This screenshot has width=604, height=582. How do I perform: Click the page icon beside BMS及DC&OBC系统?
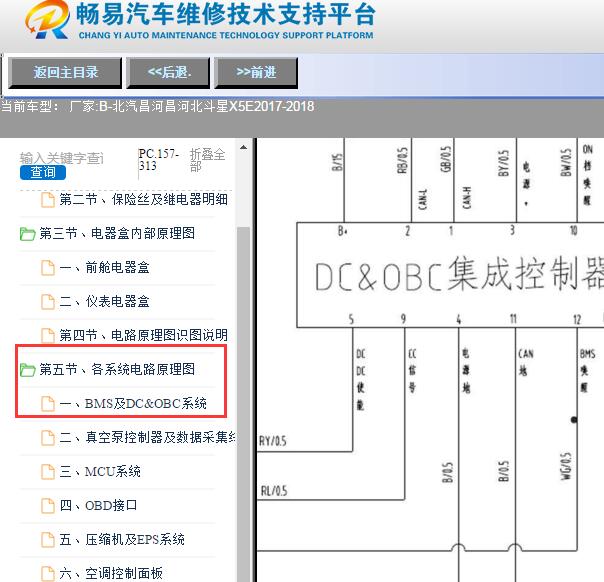48,404
